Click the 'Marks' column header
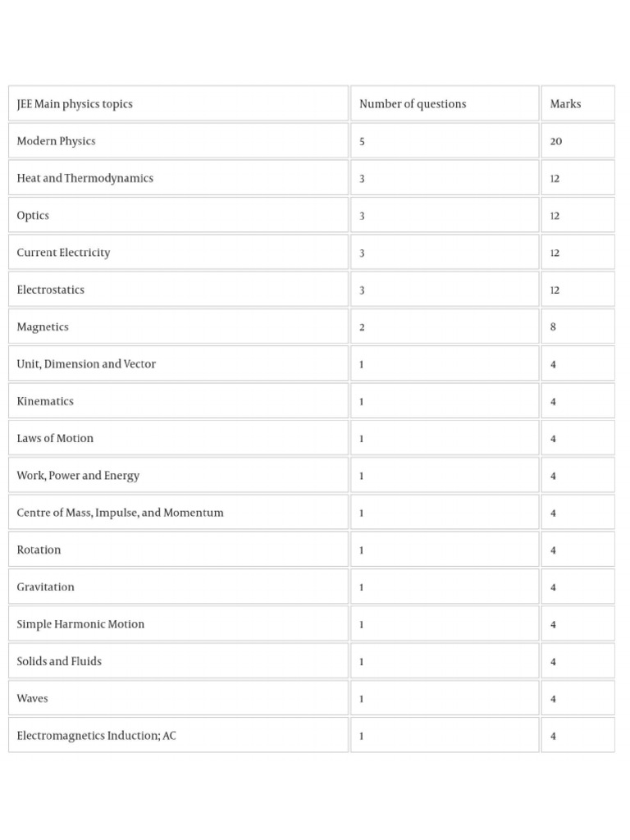The height and width of the screenshot is (840, 630). pos(577,103)
